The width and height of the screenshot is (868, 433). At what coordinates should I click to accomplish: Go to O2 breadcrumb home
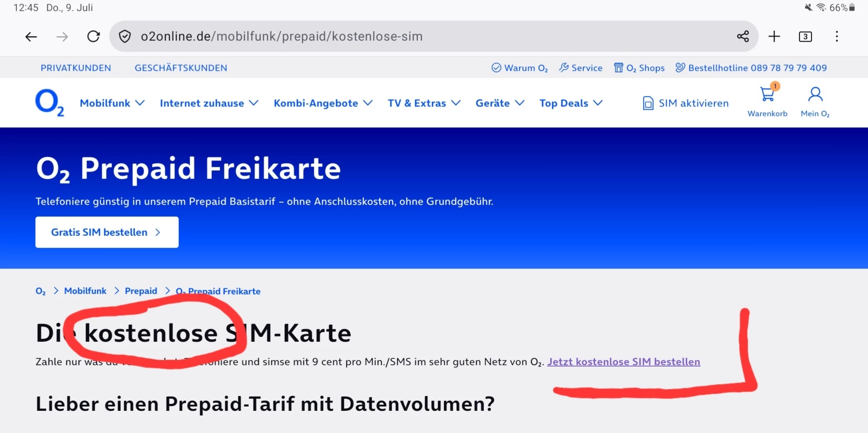pyautogui.click(x=40, y=291)
